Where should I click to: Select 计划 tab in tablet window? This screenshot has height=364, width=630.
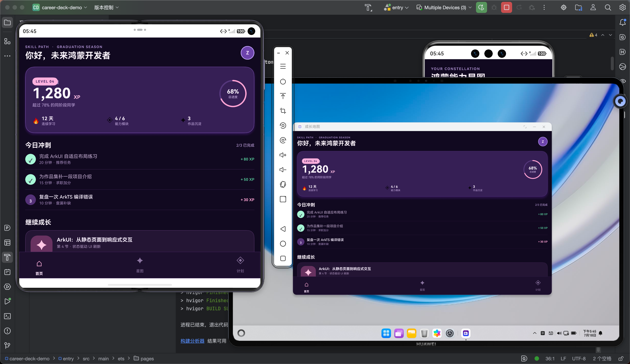pyautogui.click(x=538, y=286)
